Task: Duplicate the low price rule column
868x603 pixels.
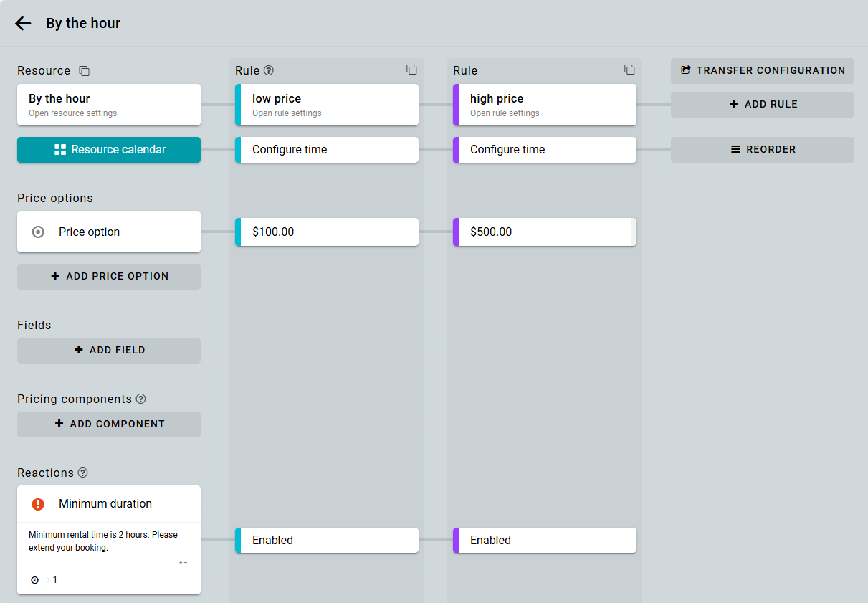Action: [411, 70]
